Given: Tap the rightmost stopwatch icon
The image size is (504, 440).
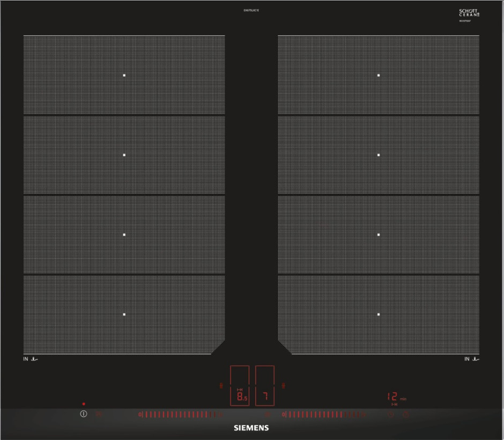Looking at the screenshot, I should click(406, 414).
